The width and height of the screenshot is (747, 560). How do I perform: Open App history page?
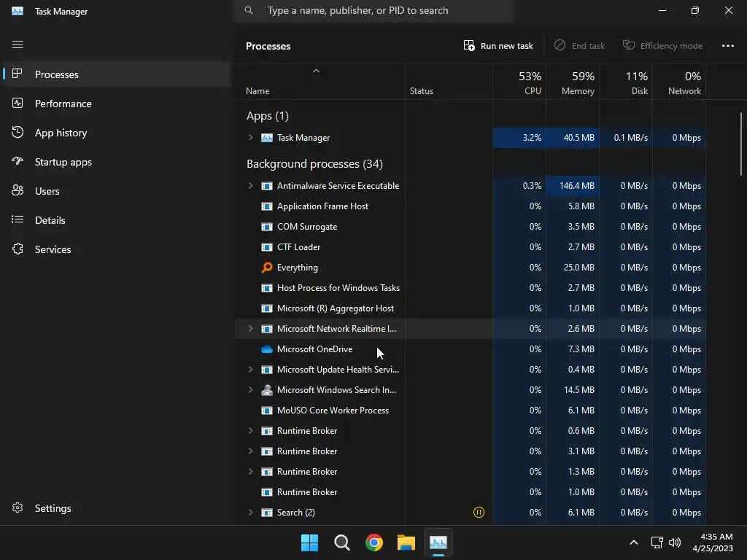(x=117, y=133)
